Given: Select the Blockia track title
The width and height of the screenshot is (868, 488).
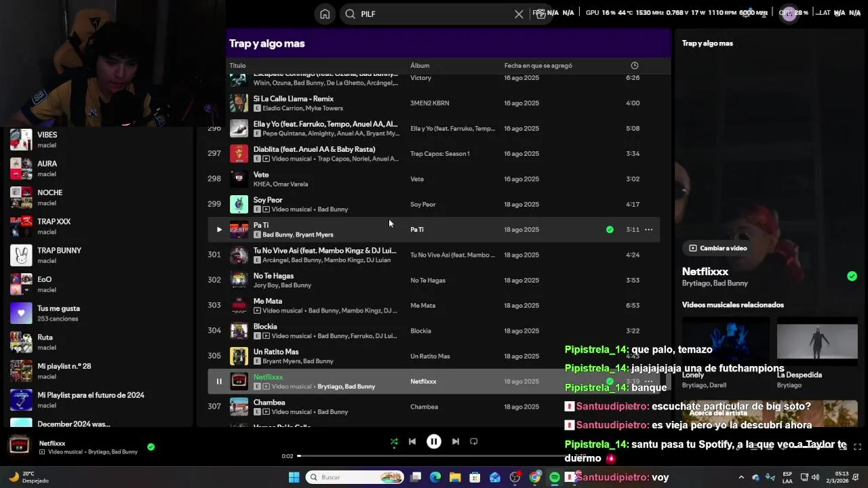Looking at the screenshot, I should pyautogui.click(x=265, y=327).
